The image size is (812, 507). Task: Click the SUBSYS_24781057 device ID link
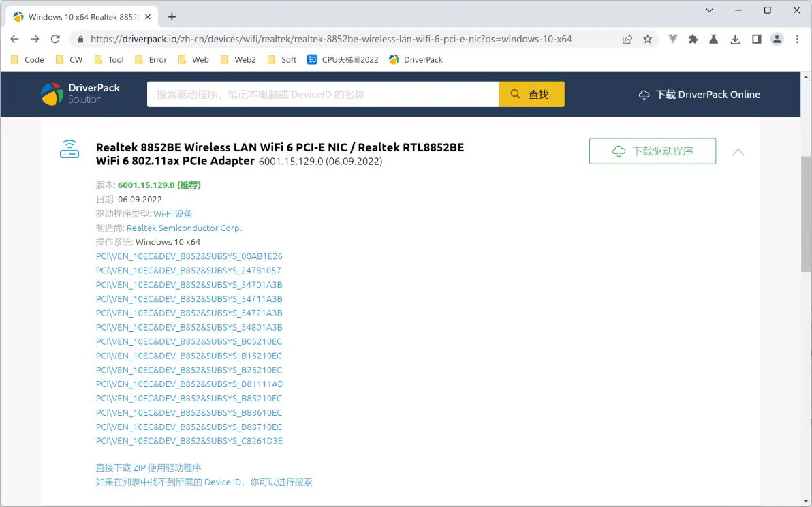(x=189, y=271)
